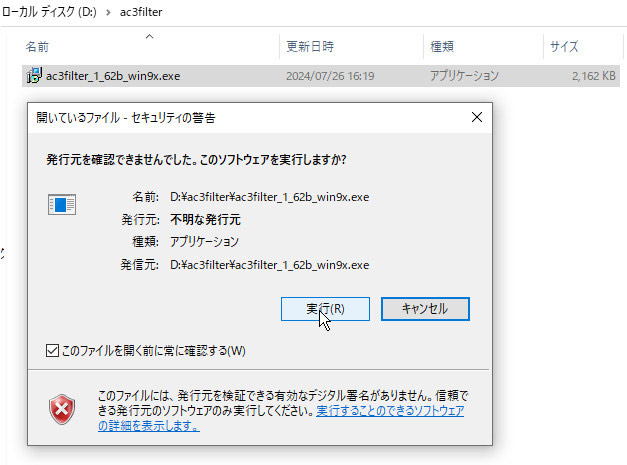Open the 実行することのできるソフトウェア details link
The image size is (627, 465).
pyautogui.click(x=390, y=411)
